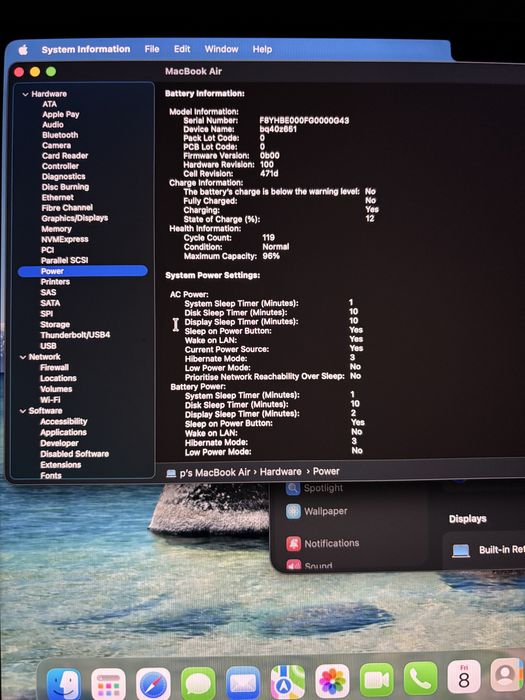Select Parallel SCSI in the sidebar
The image size is (525, 700).
click(x=64, y=260)
